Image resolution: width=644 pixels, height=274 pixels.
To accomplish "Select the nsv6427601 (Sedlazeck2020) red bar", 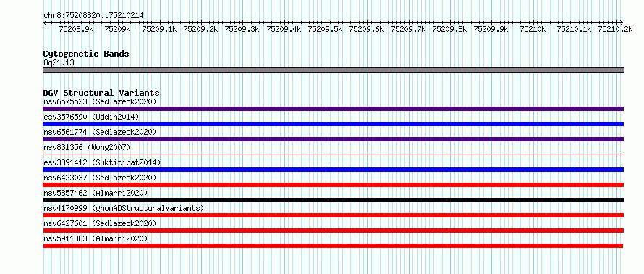I will click(x=333, y=231).
